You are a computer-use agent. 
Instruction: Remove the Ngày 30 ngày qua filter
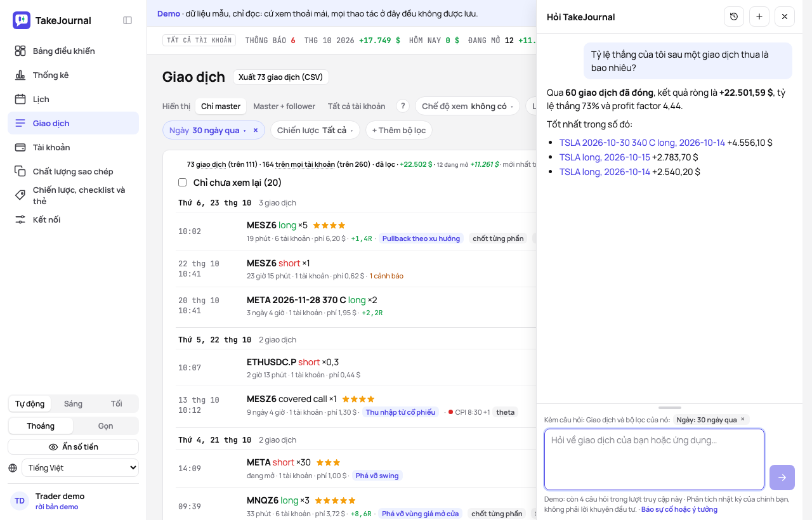(256, 130)
